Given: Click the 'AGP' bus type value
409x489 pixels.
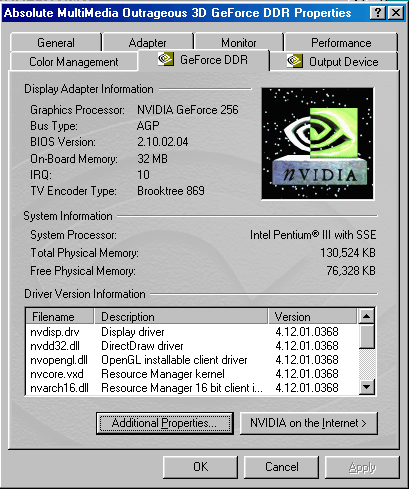Looking at the screenshot, I should [x=148, y=126].
